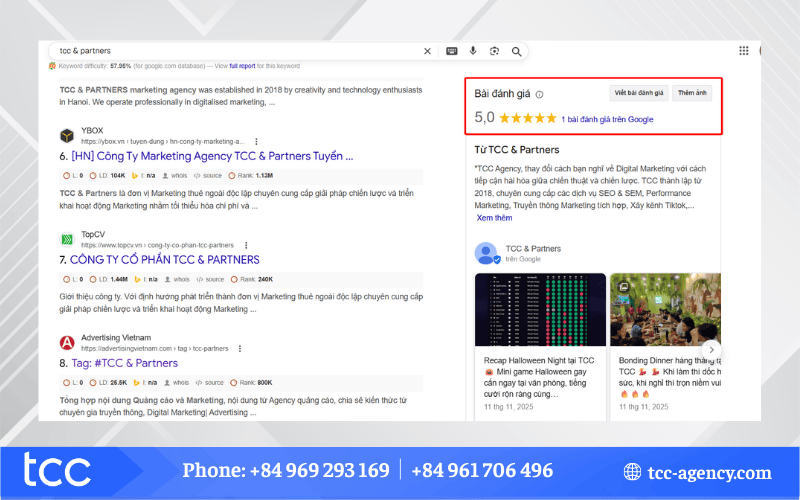Click the globe icon in the footer banner
The height and width of the screenshot is (500, 800).
(x=632, y=472)
